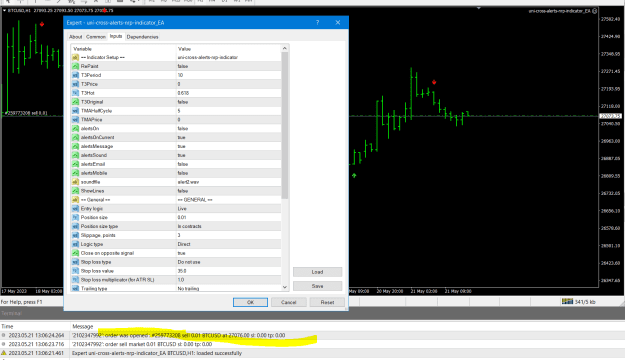
Task: Click the Save button
Action: [x=317, y=286]
